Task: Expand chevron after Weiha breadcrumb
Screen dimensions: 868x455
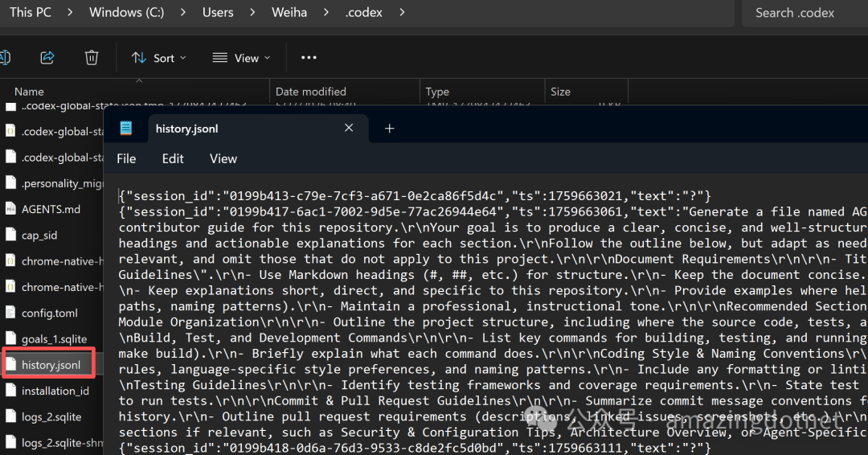Action: [x=326, y=12]
